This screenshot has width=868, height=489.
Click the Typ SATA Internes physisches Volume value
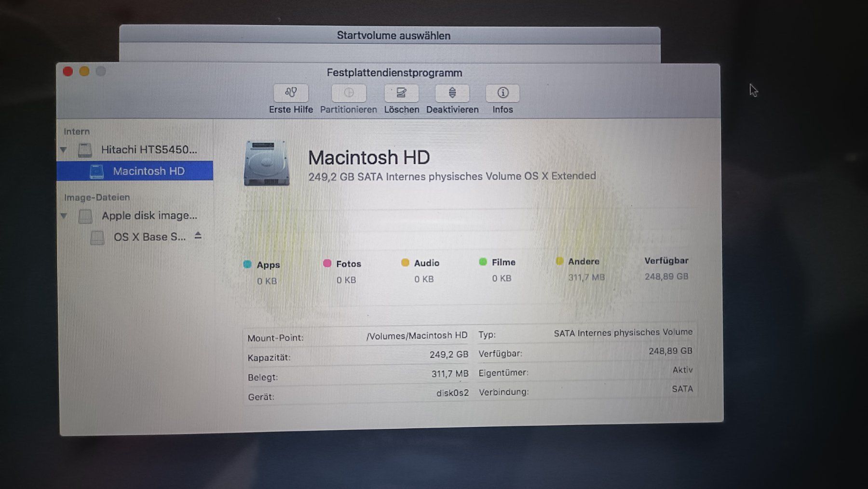[x=623, y=332]
